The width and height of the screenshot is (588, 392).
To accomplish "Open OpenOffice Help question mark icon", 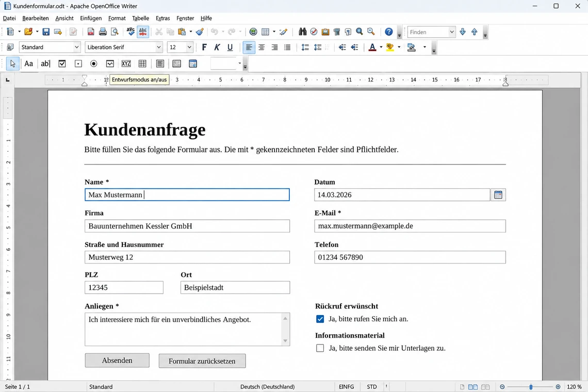I will coord(389,32).
